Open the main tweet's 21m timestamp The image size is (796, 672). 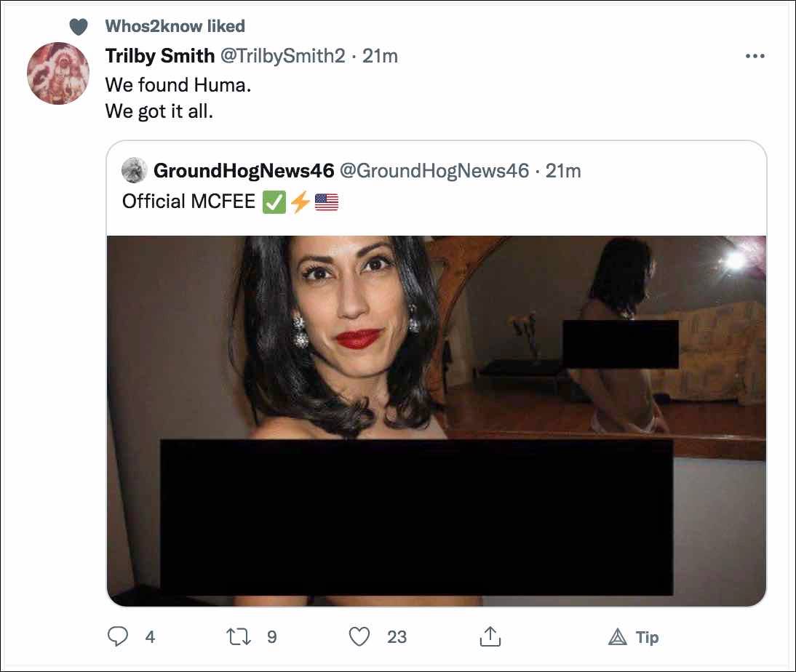coord(380,56)
